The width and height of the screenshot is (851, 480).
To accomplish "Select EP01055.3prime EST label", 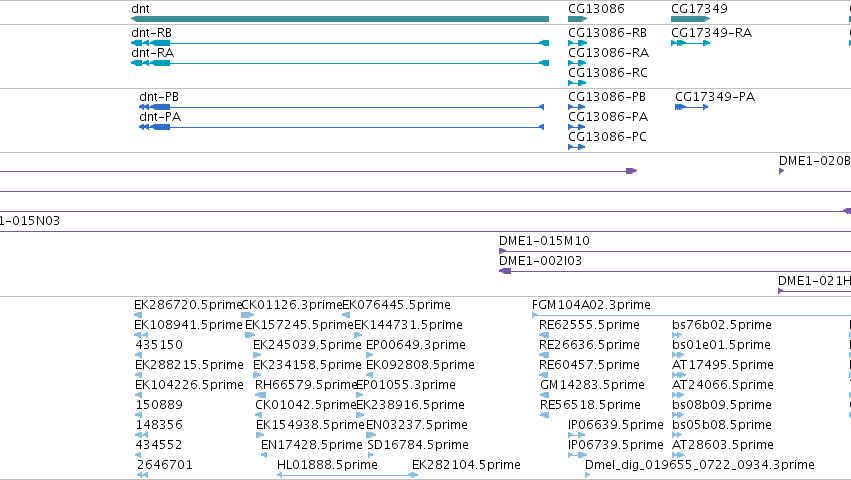I will (x=406, y=385).
